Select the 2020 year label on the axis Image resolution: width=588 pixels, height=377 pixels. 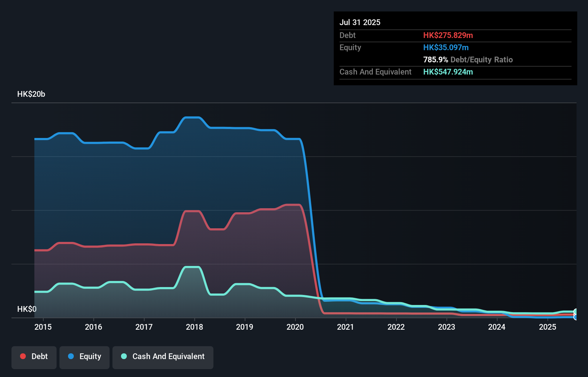tap(295, 327)
